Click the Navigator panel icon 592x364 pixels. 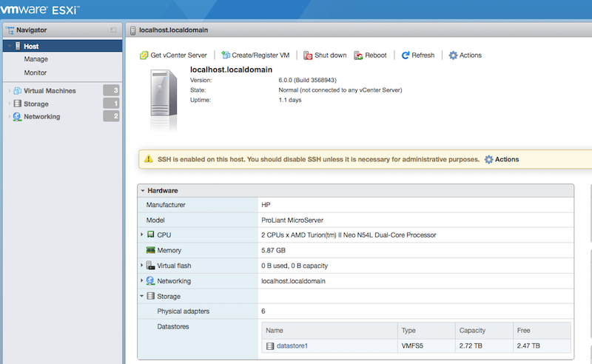10,30
